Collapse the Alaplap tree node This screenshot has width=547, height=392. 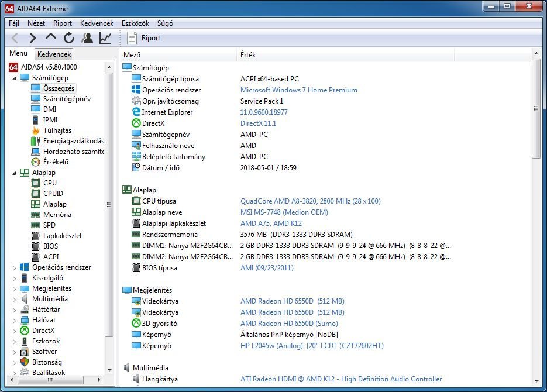[x=14, y=173]
